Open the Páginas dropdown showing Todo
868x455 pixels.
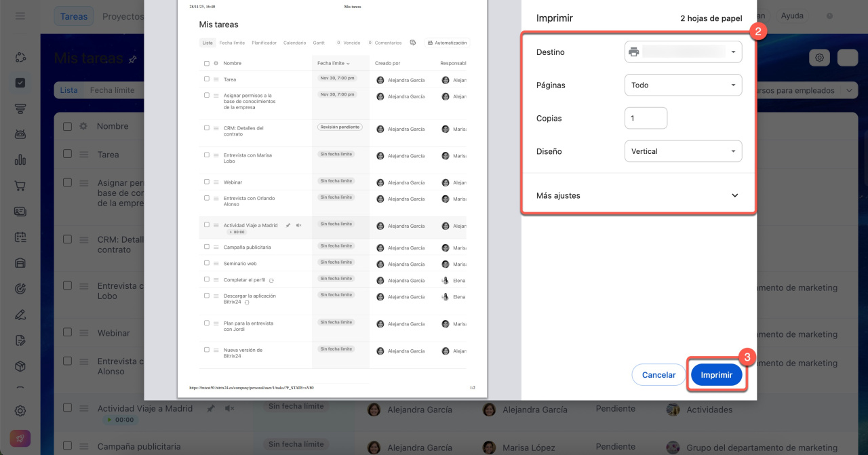pyautogui.click(x=683, y=85)
